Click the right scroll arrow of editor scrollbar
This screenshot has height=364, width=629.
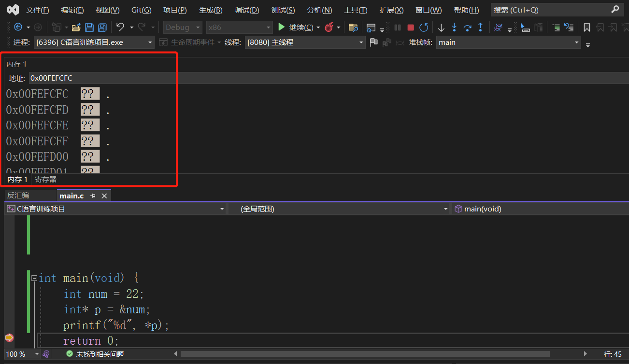[x=586, y=354]
